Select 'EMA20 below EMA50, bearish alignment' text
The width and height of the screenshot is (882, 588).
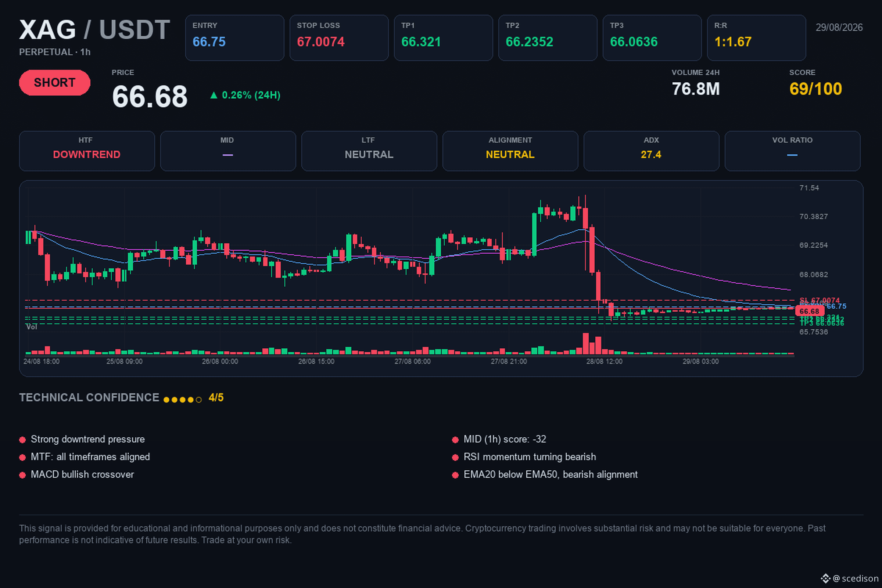(x=551, y=475)
